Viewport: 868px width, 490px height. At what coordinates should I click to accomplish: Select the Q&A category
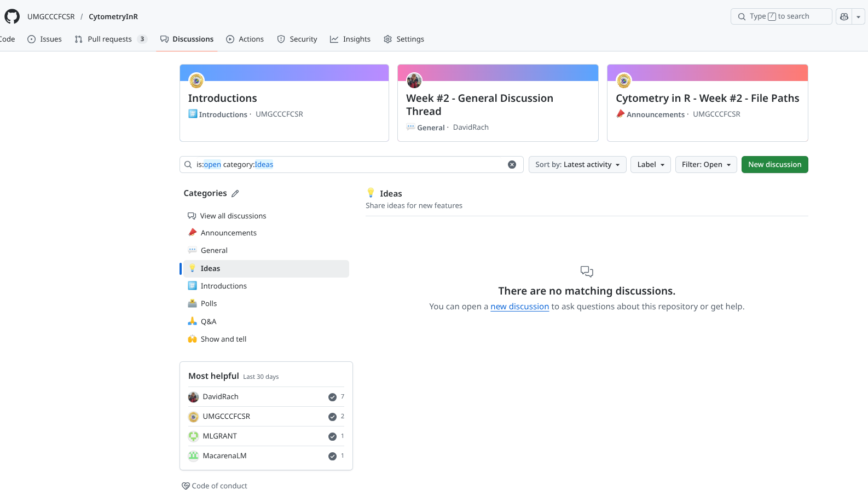pyautogui.click(x=209, y=321)
